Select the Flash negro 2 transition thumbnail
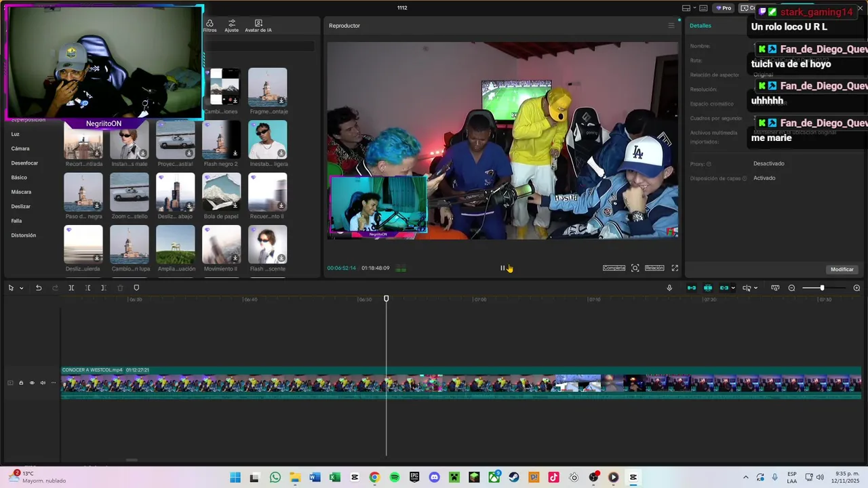Image resolution: width=868 pixels, height=488 pixels. pyautogui.click(x=221, y=140)
